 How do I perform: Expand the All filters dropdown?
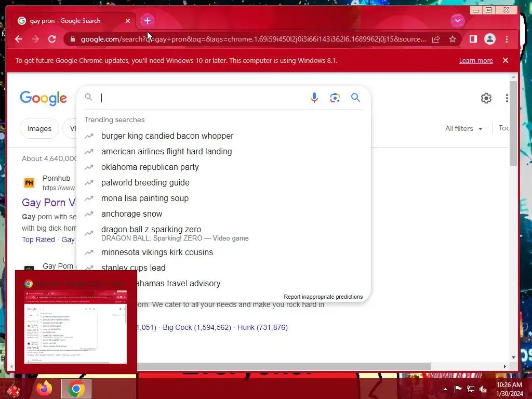[463, 128]
